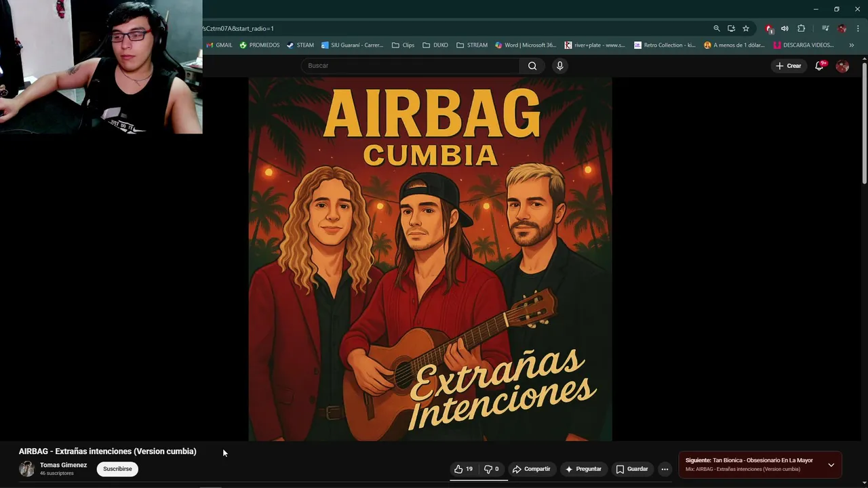Minimize the Chrome window
Screen dimensions: 868x488
pyautogui.click(x=816, y=9)
